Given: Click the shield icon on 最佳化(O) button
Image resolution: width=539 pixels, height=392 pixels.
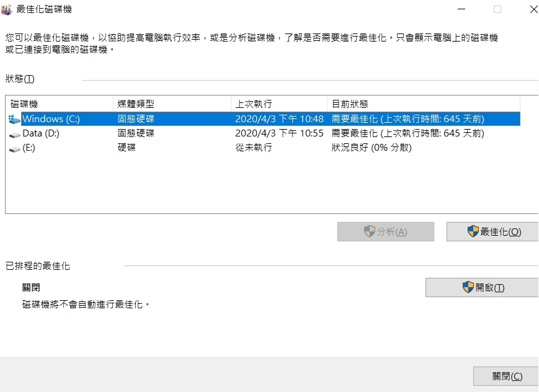Looking at the screenshot, I should pyautogui.click(x=473, y=231).
